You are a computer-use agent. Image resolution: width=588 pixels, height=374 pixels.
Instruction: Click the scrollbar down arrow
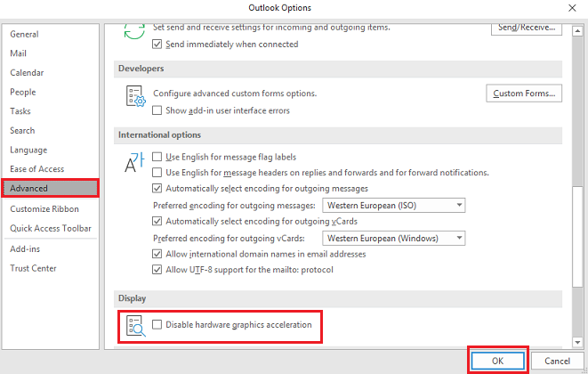coord(577,342)
